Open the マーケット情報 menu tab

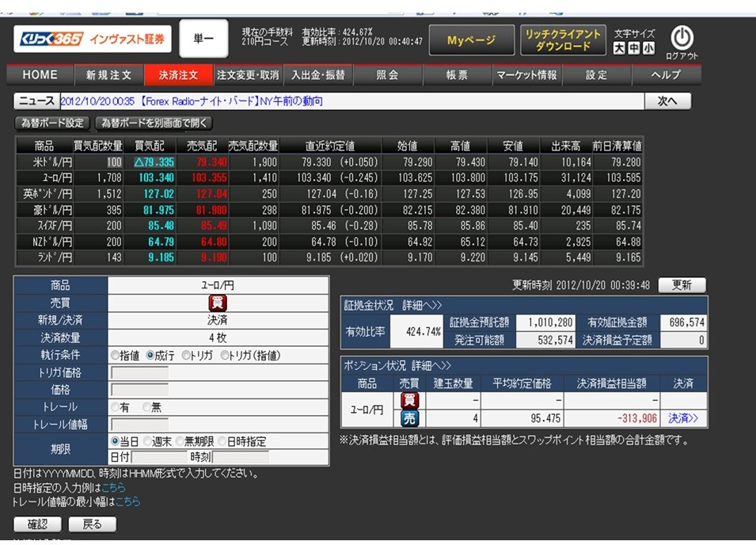(526, 75)
